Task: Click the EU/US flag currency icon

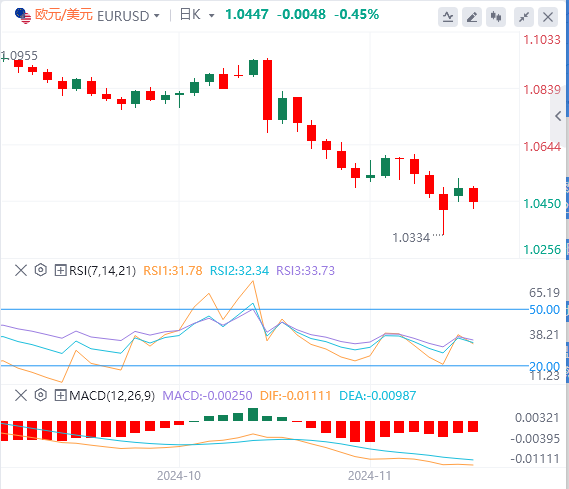Action: (23, 16)
